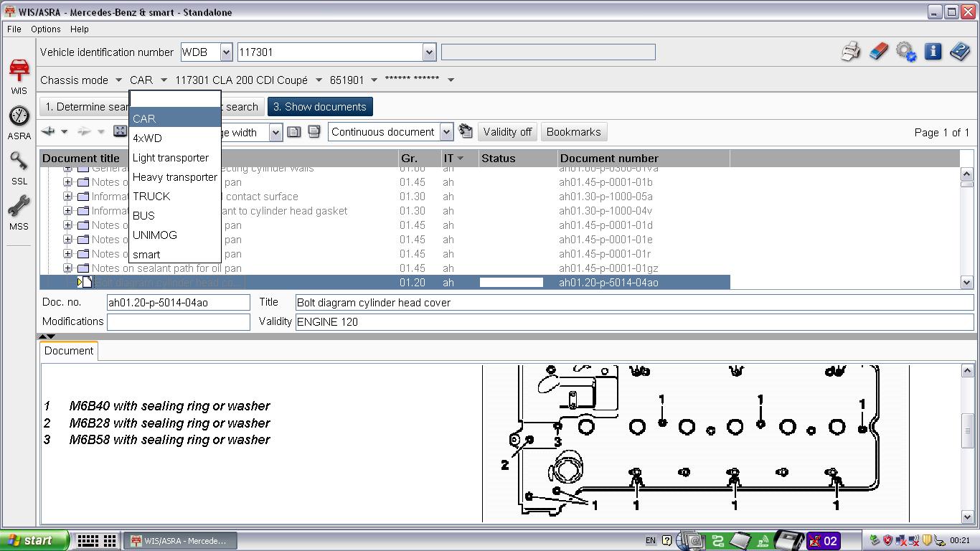The image size is (980, 551).
Task: Open the WIS module in sidebar
Action: point(19,75)
